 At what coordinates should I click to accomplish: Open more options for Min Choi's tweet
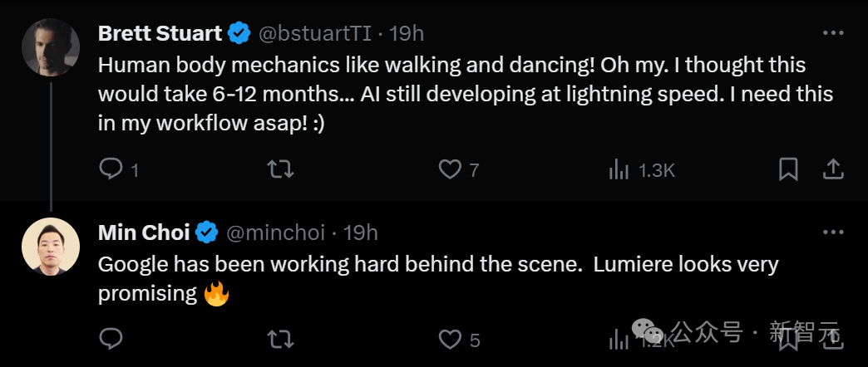click(x=833, y=233)
